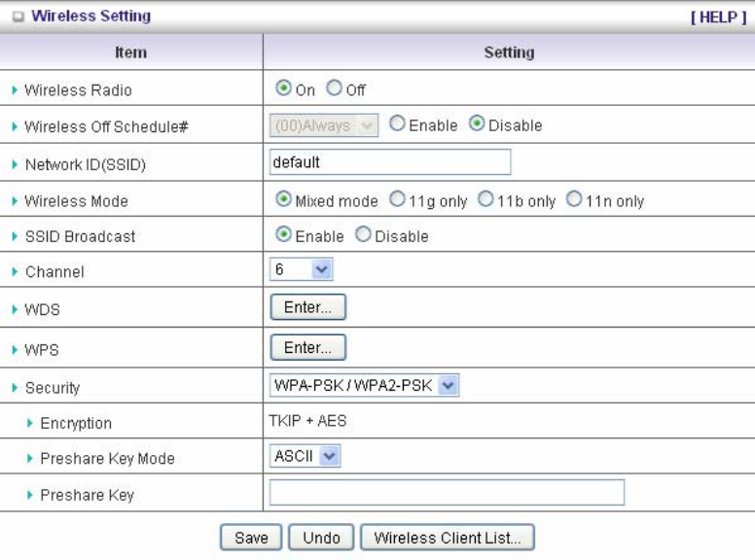This screenshot has width=755, height=560.
Task: Disable SSID Broadcast
Action: click(364, 236)
